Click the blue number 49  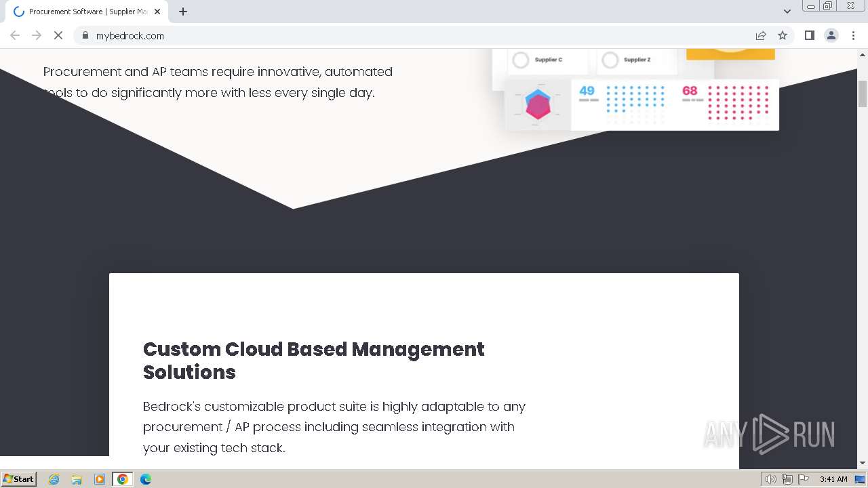pyautogui.click(x=587, y=91)
